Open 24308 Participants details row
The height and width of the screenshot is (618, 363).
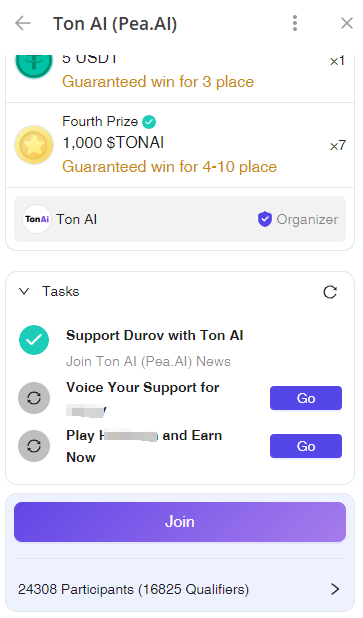click(x=180, y=589)
